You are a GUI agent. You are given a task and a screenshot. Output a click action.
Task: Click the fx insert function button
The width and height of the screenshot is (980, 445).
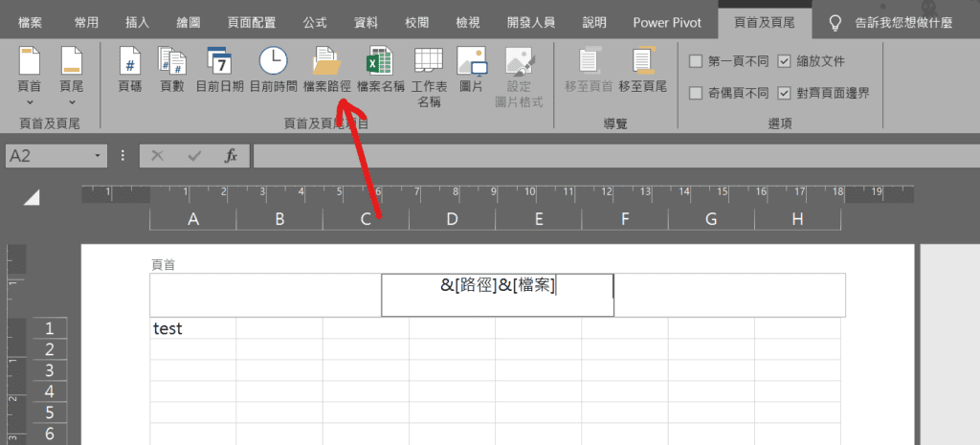point(231,155)
